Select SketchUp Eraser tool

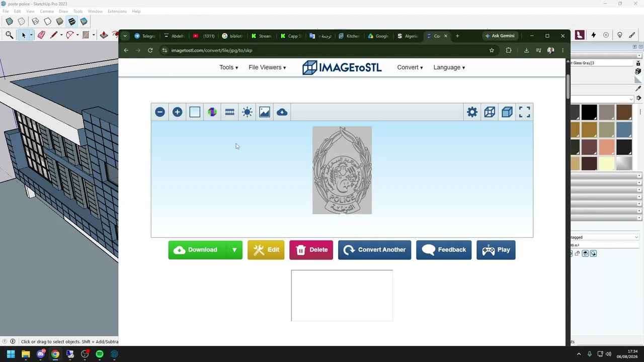[41, 35]
